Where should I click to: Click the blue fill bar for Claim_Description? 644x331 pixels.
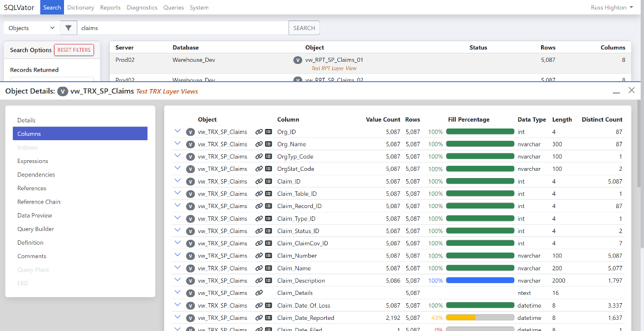coord(480,280)
